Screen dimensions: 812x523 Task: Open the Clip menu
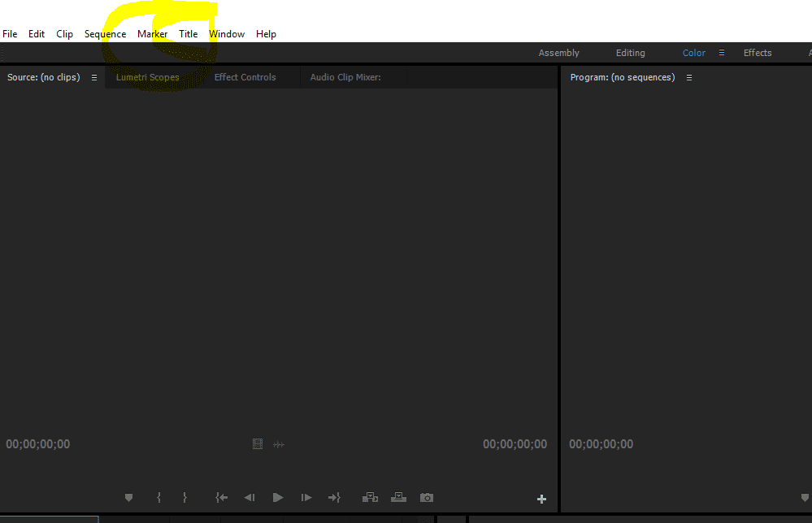pos(65,34)
